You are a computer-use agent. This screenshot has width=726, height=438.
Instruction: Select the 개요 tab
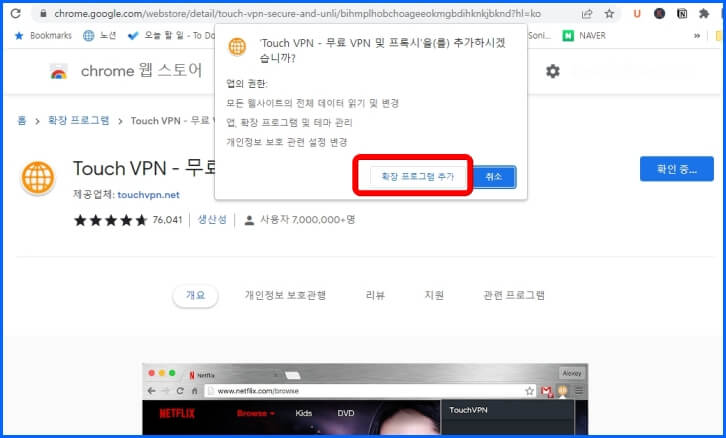pos(195,295)
